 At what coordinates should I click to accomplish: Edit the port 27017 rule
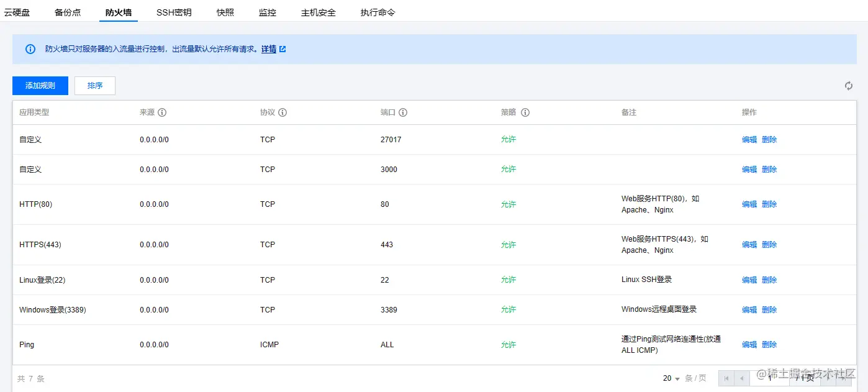coord(749,140)
